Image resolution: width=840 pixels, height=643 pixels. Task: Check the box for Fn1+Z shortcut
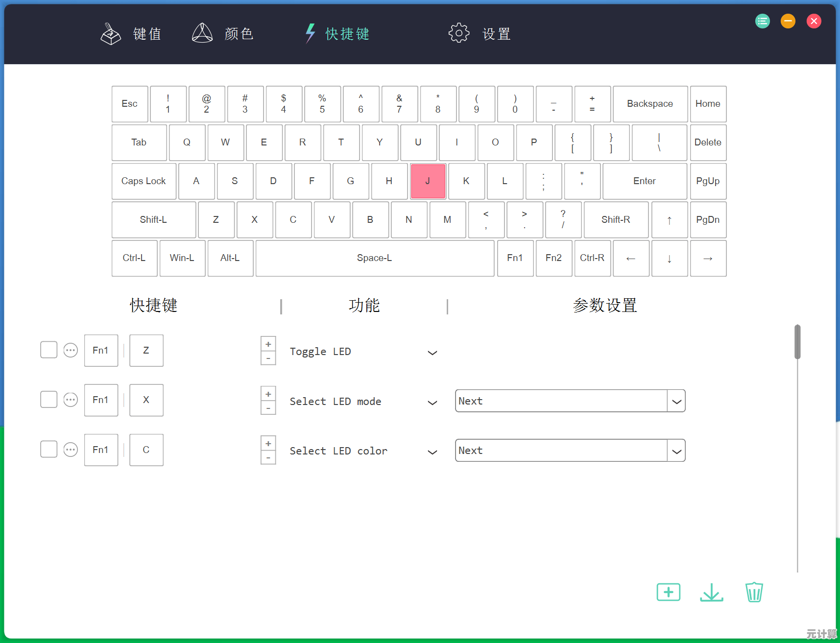49,350
